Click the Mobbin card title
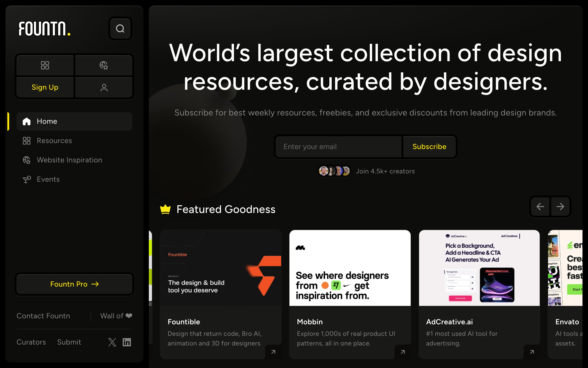This screenshot has height=368, width=588. click(x=310, y=322)
